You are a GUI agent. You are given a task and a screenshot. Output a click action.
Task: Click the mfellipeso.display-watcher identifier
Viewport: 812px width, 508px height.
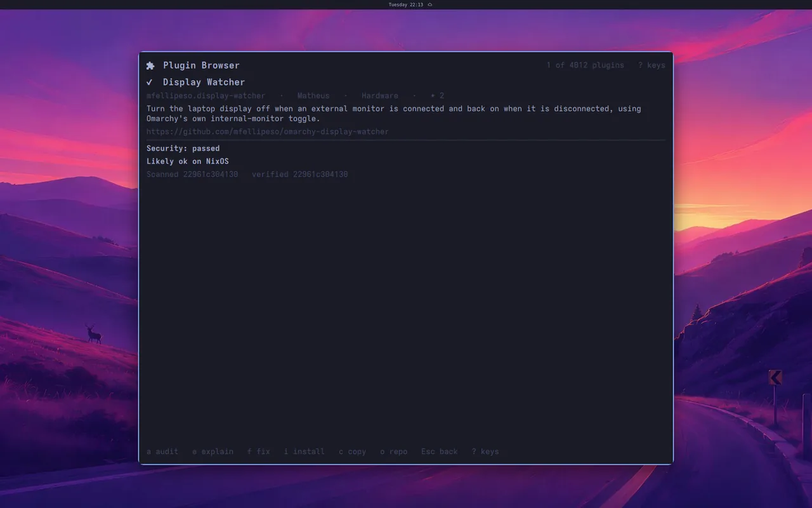206,96
